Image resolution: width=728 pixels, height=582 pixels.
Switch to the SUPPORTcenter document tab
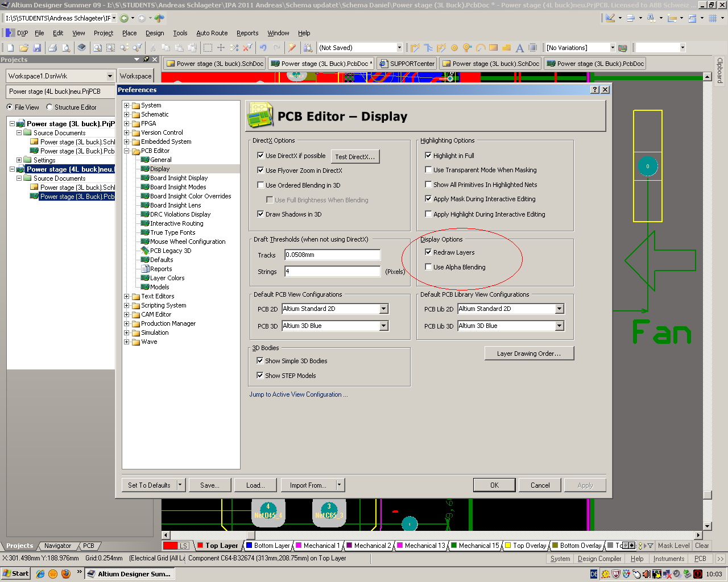(x=407, y=64)
